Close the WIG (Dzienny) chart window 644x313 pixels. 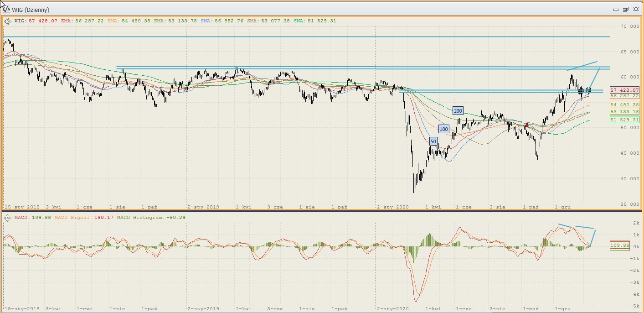[x=635, y=10]
